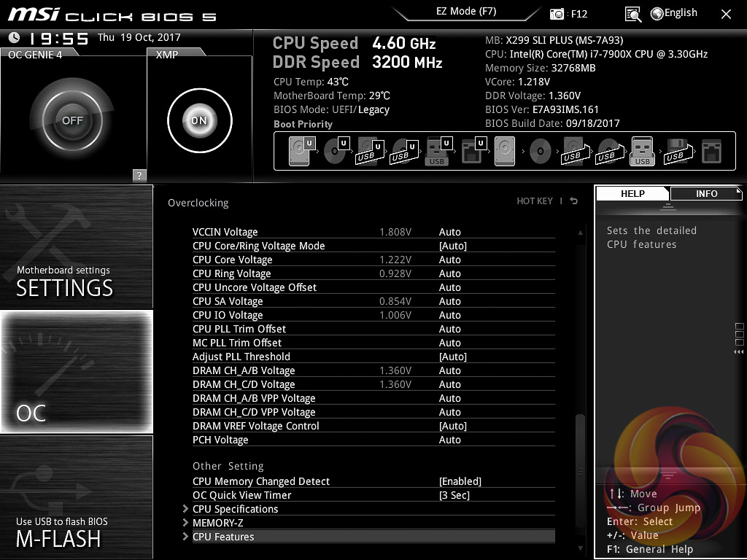Select the UEFI CD/DVD boot device icon

(336, 151)
